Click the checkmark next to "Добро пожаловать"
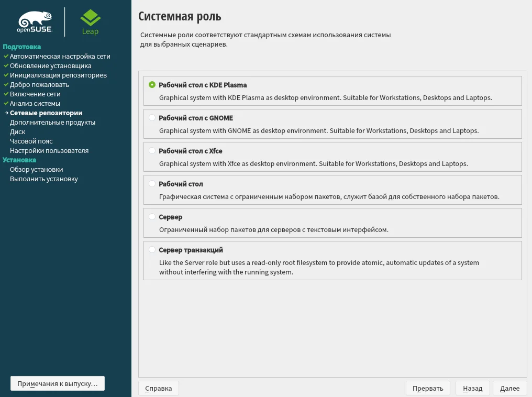 pyautogui.click(x=6, y=84)
